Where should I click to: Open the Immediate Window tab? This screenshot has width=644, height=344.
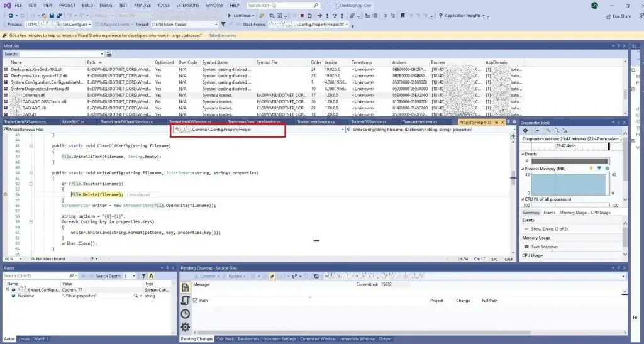tap(357, 339)
